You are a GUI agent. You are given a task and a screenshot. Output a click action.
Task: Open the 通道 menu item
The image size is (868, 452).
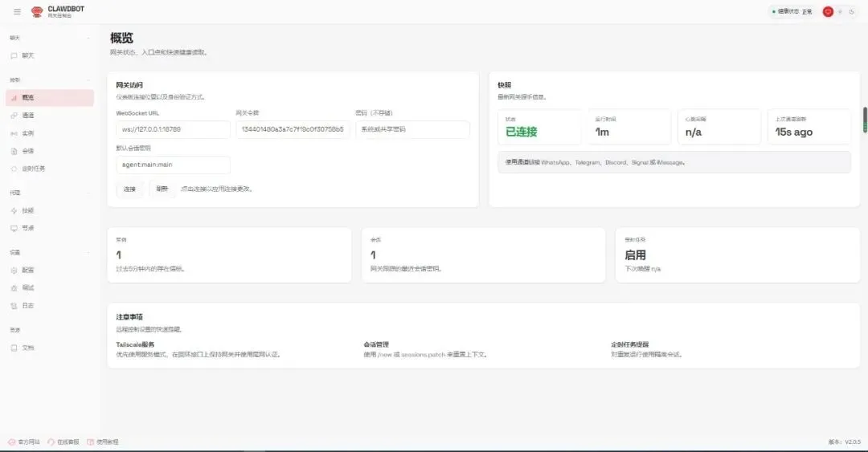50,116
